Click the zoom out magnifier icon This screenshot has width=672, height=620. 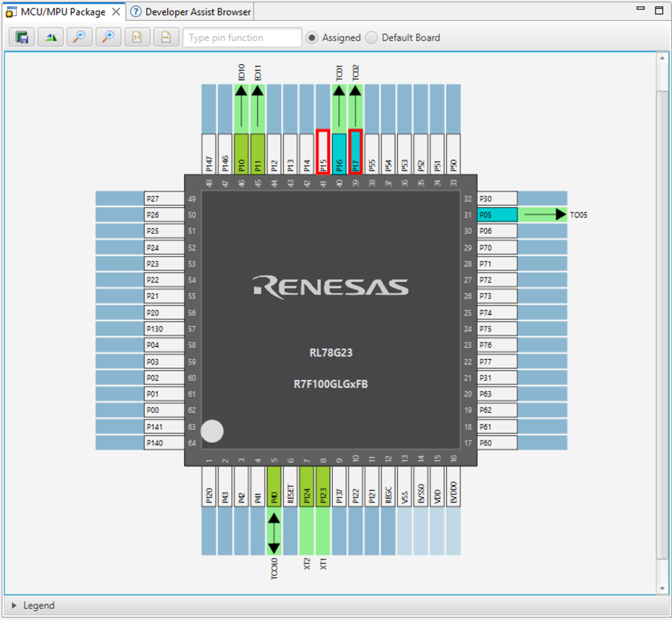click(79, 37)
